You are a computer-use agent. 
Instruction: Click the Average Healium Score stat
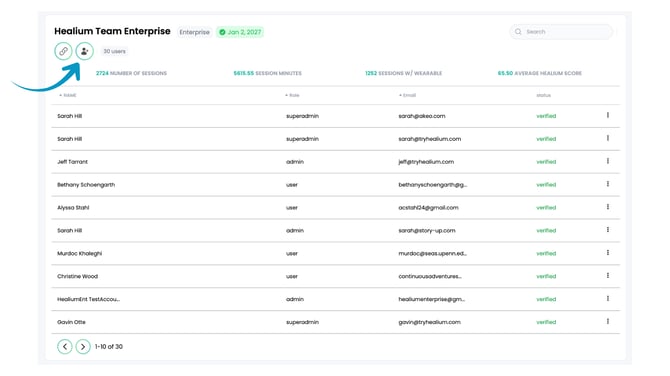click(540, 73)
